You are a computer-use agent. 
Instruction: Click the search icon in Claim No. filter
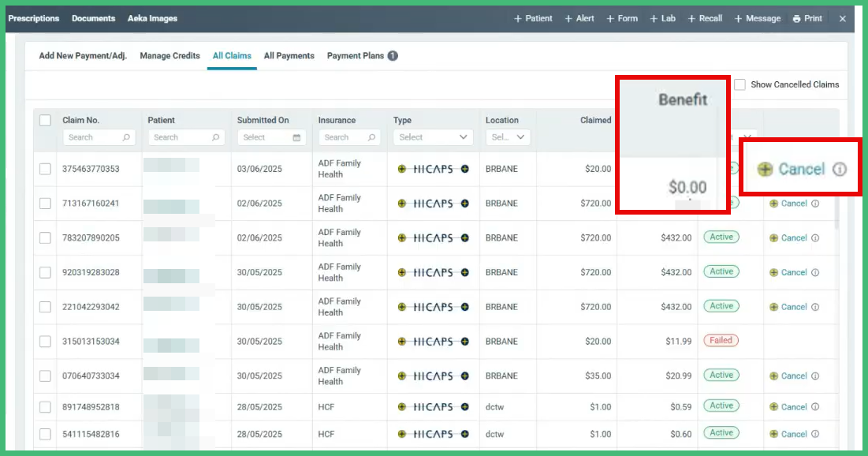coord(126,137)
